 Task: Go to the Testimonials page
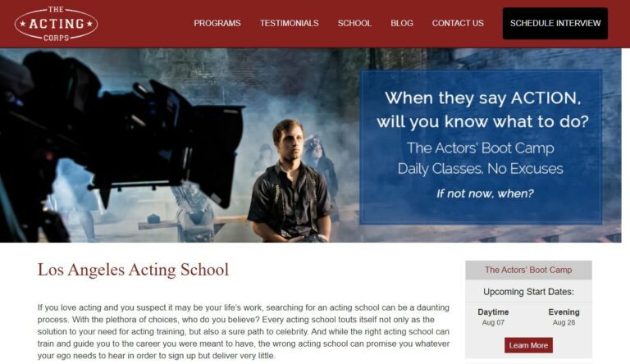coord(290,23)
